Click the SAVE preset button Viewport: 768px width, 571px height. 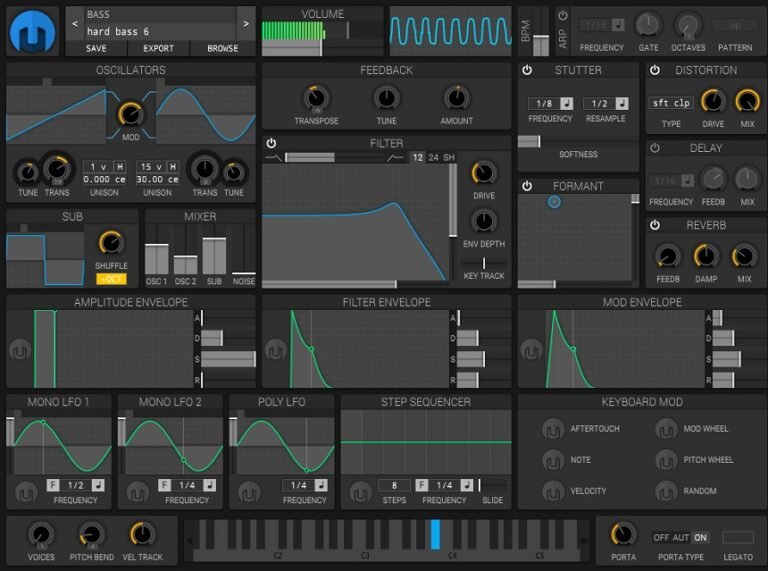(x=96, y=48)
